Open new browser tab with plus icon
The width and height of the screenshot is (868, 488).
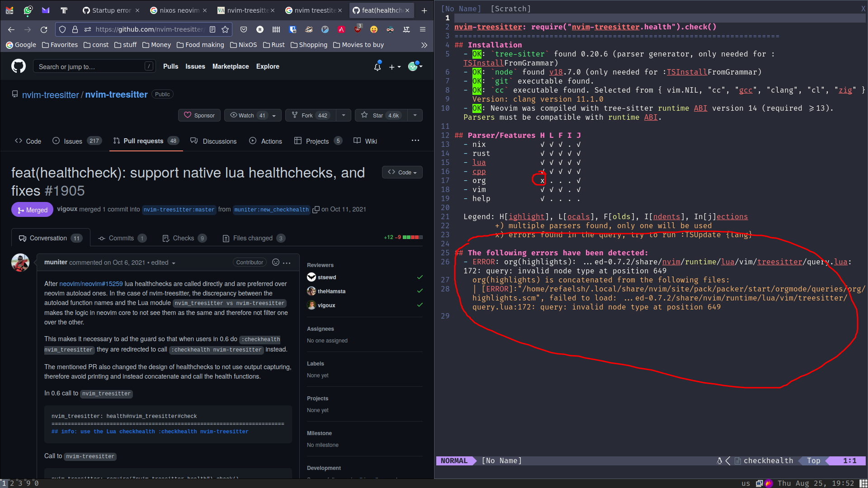(x=424, y=10)
